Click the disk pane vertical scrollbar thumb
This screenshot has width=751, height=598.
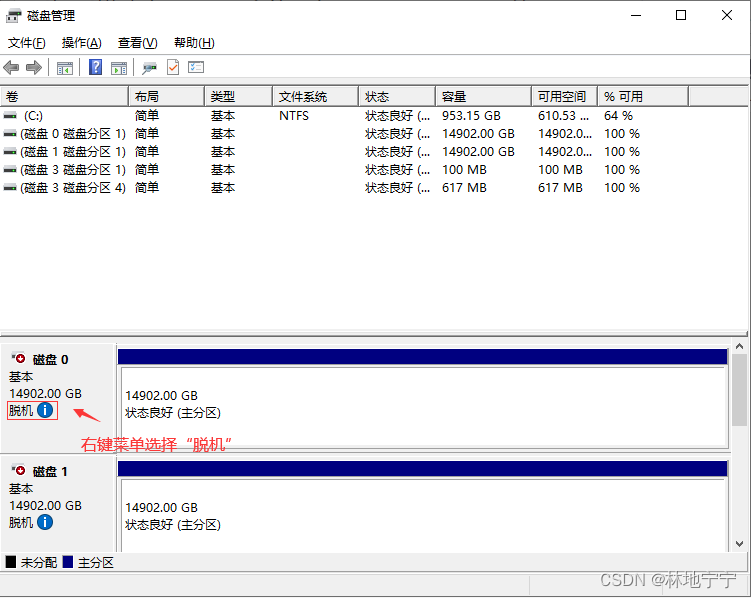(x=739, y=390)
